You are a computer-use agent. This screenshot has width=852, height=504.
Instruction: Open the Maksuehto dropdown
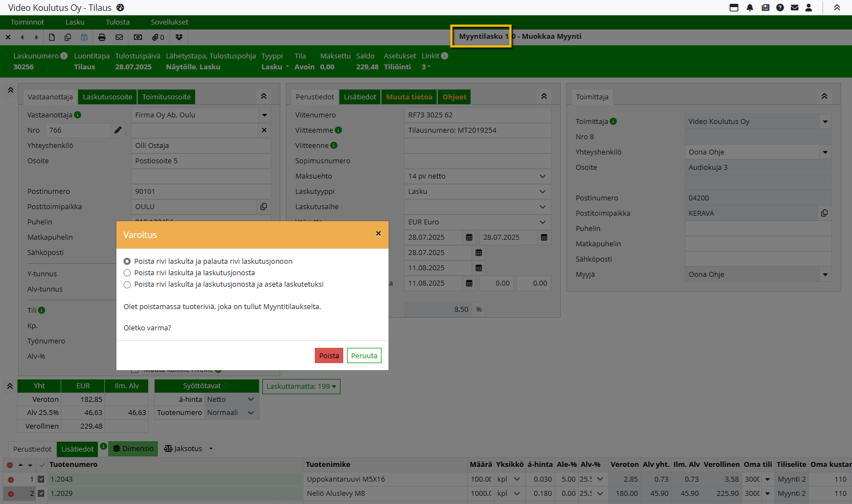(477, 176)
